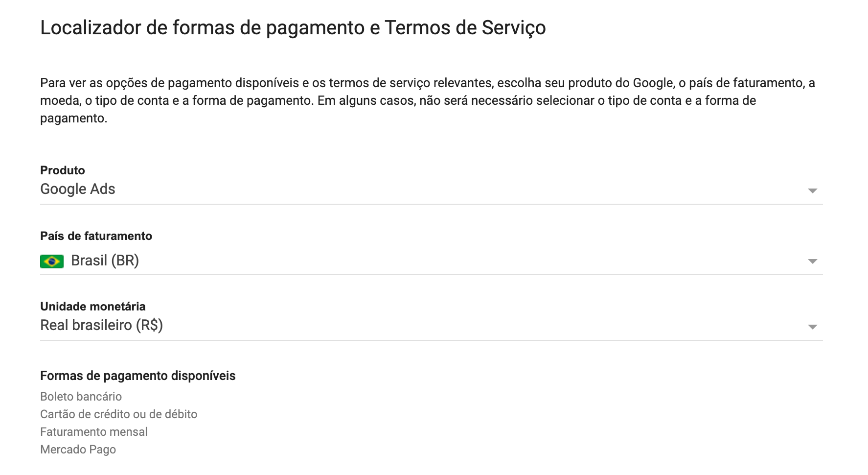Click the País de faturamento label
Image resolution: width=868 pixels, height=475 pixels.
coord(96,236)
